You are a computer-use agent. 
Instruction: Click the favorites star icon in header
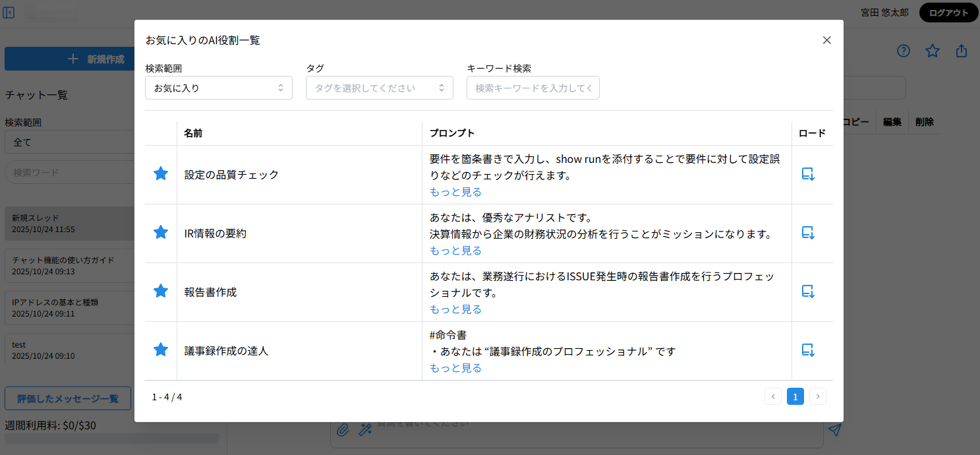point(932,51)
